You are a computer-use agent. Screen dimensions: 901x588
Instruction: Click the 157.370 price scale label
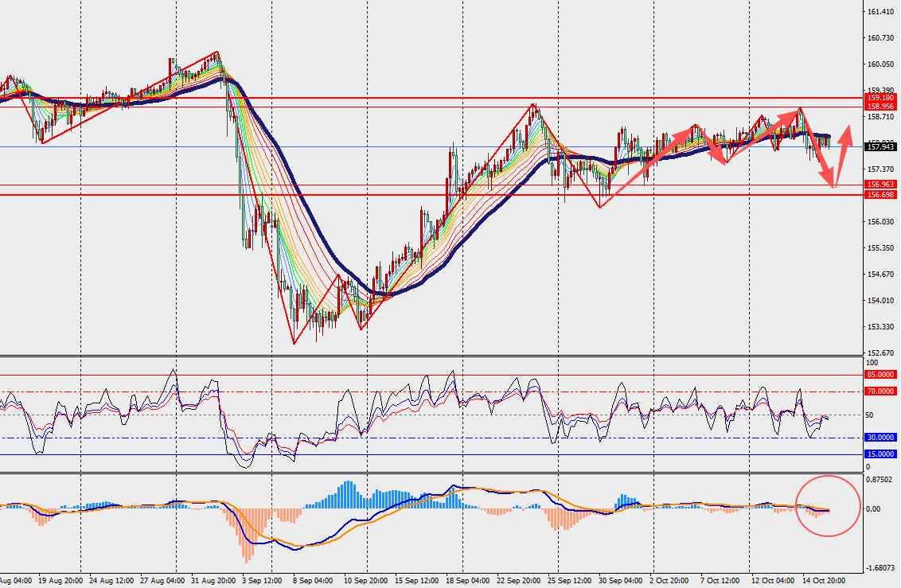point(880,169)
